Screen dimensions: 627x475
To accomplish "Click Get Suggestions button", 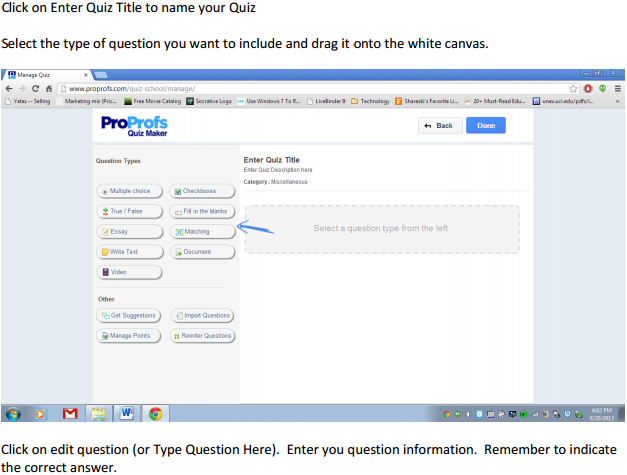I will [x=128, y=315].
